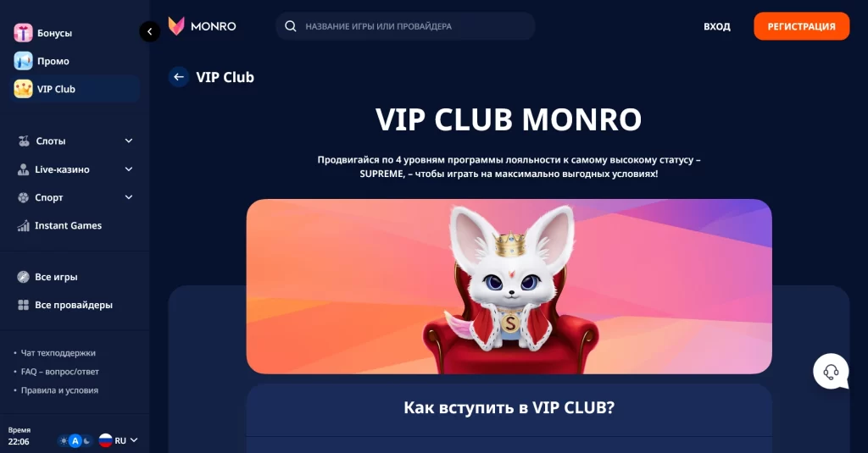Collapse sidebar with the round arrow button

(x=149, y=31)
